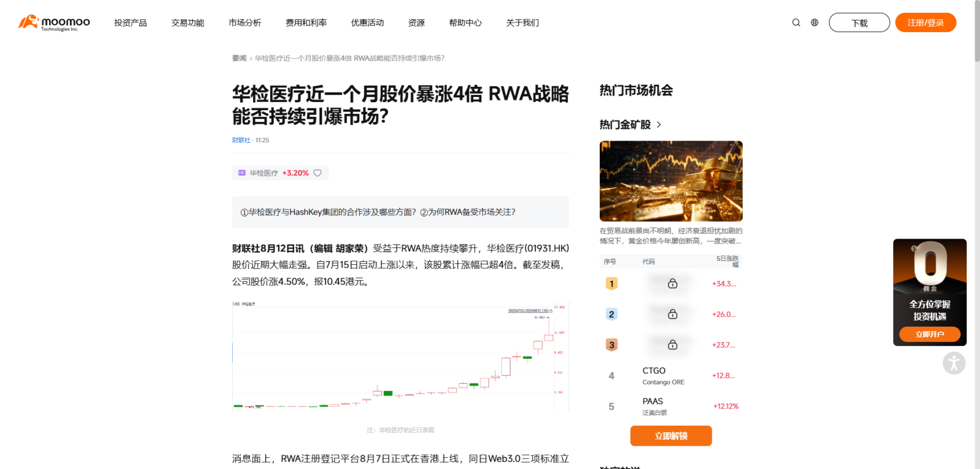
Task: Click the 序号 column header
Action: pos(610,262)
